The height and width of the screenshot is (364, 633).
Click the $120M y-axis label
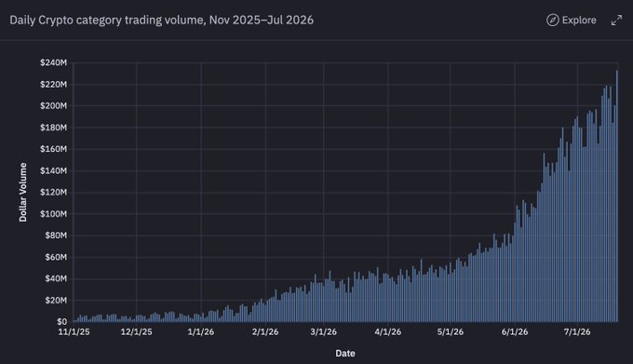point(54,192)
